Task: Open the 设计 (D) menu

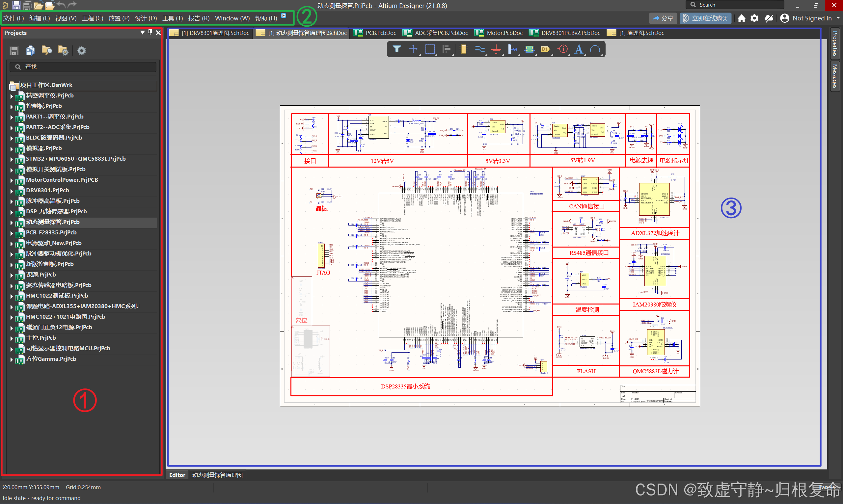Action: point(146,18)
